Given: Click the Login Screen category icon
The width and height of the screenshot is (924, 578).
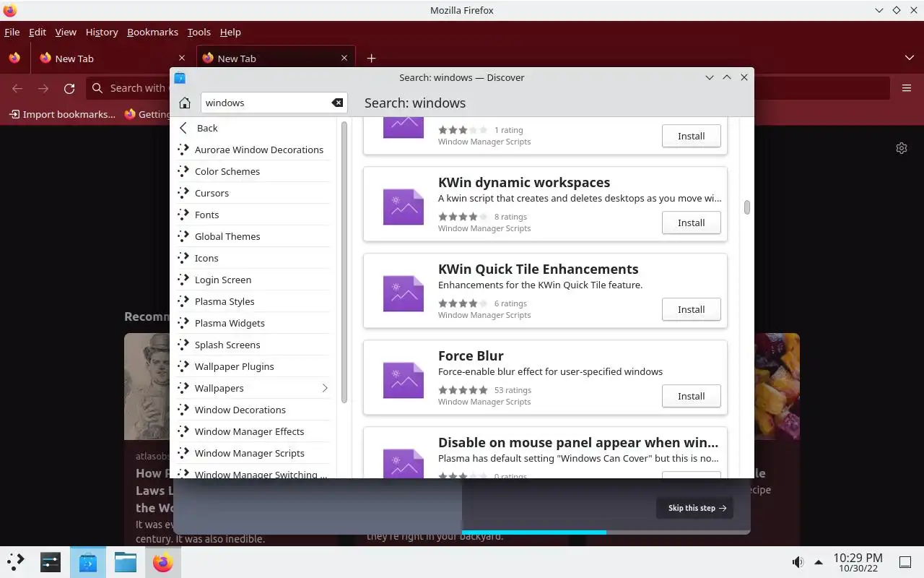Looking at the screenshot, I should point(183,280).
